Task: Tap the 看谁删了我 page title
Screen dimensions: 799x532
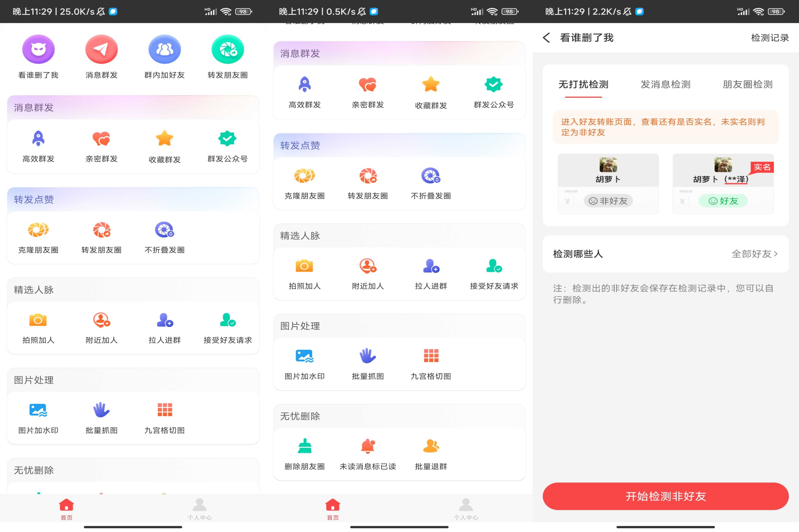Action: [x=587, y=38]
